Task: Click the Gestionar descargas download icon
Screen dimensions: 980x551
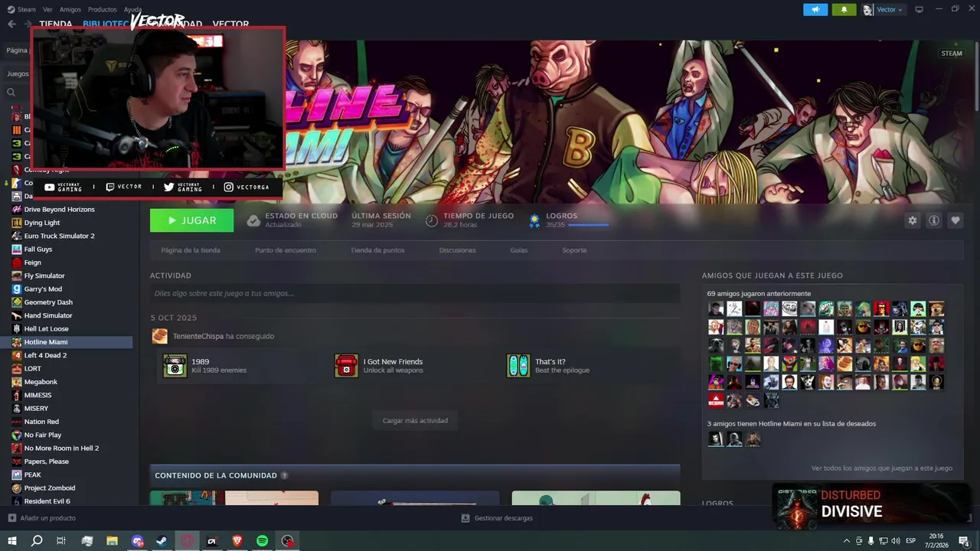Action: tap(465, 518)
